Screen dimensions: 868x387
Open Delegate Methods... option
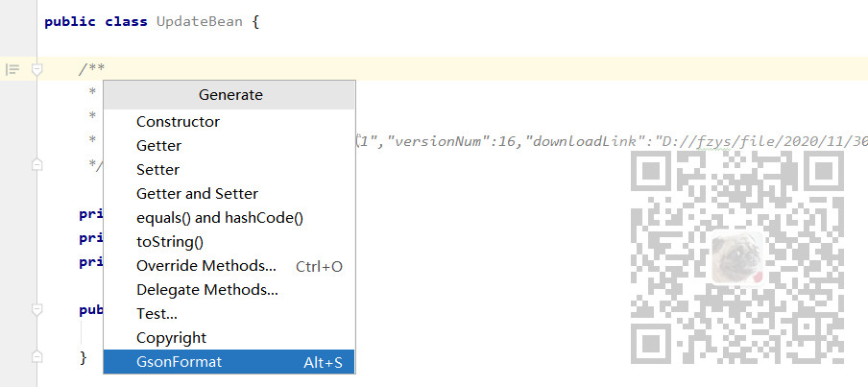207,290
